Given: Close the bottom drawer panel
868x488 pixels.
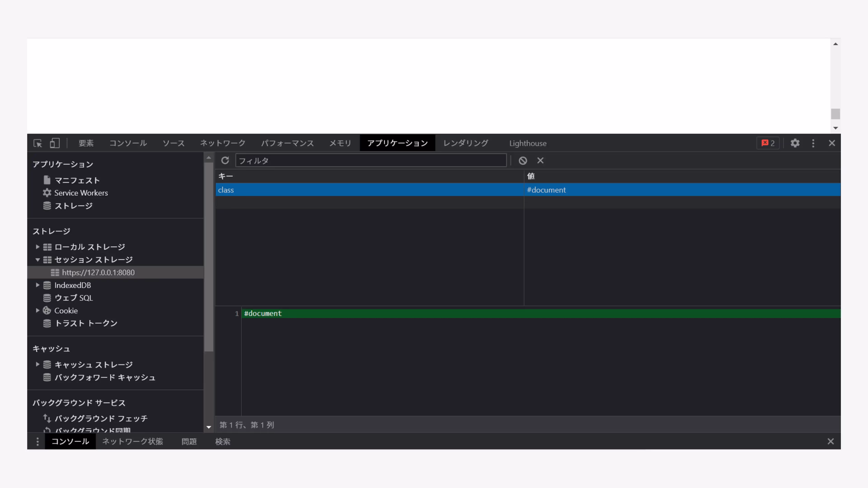Looking at the screenshot, I should click(x=831, y=441).
